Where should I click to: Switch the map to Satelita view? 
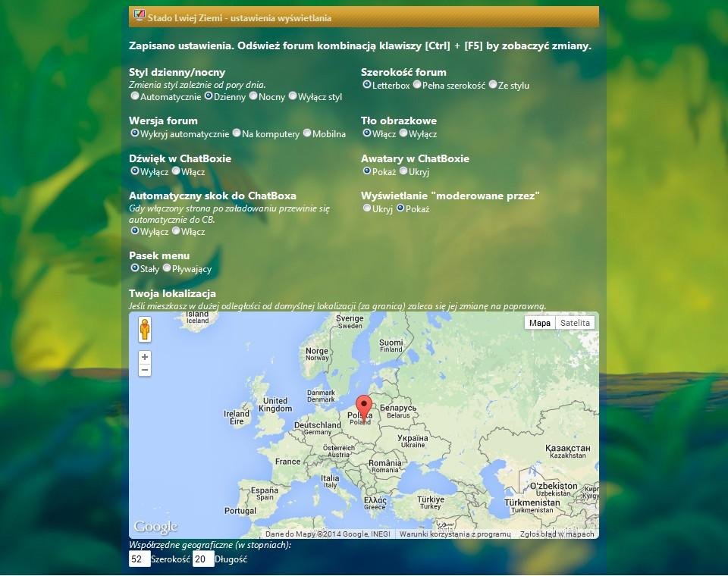pyautogui.click(x=576, y=322)
